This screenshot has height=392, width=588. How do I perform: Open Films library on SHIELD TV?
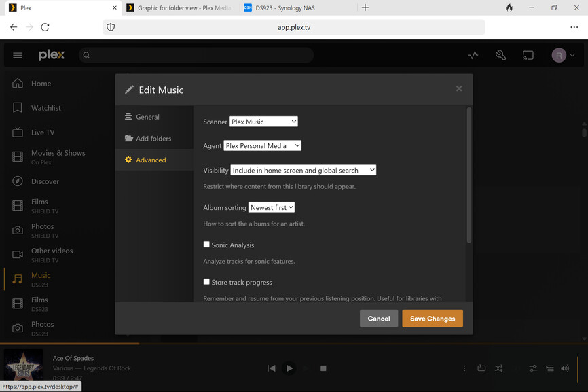pyautogui.click(x=45, y=206)
